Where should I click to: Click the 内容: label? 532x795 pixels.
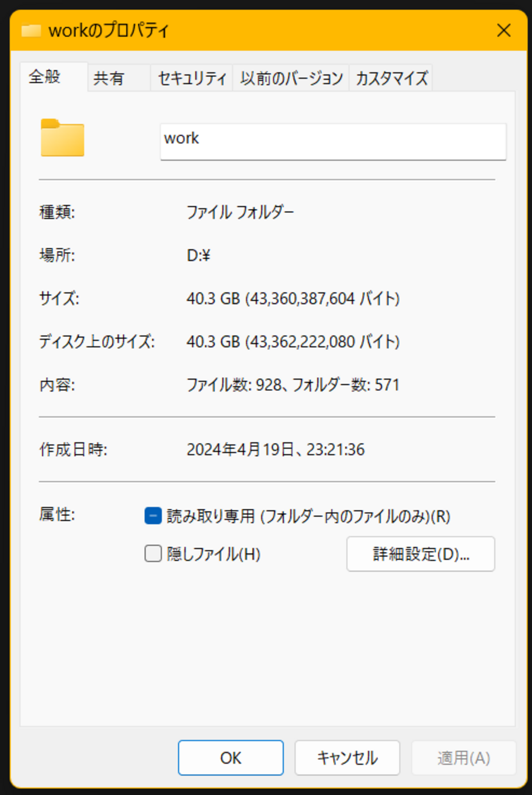click(57, 385)
